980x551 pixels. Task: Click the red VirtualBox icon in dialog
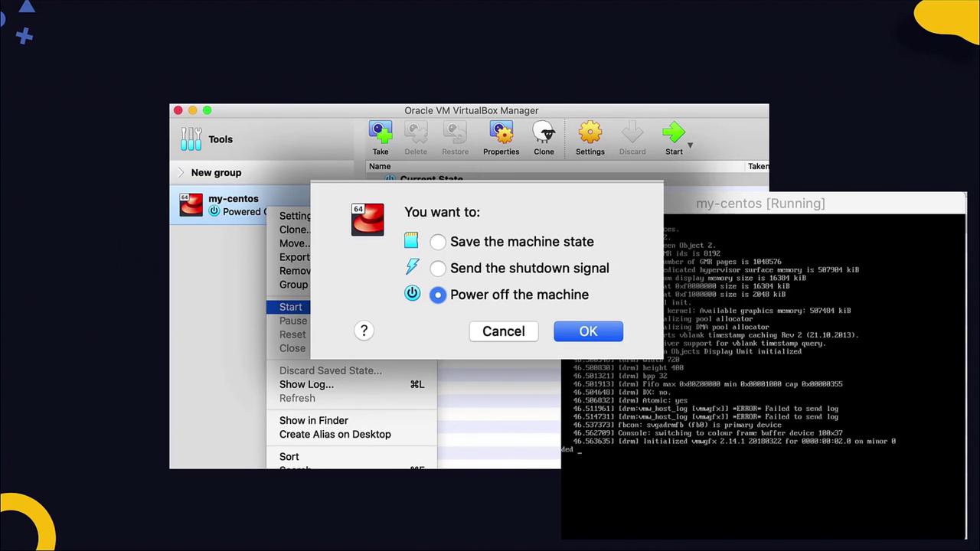367,220
